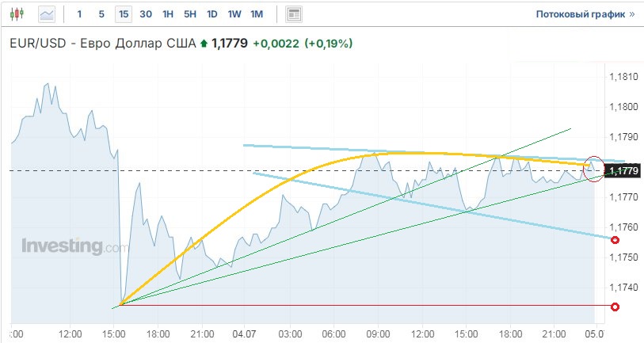Click the red circle at the chart's current price

click(x=592, y=168)
